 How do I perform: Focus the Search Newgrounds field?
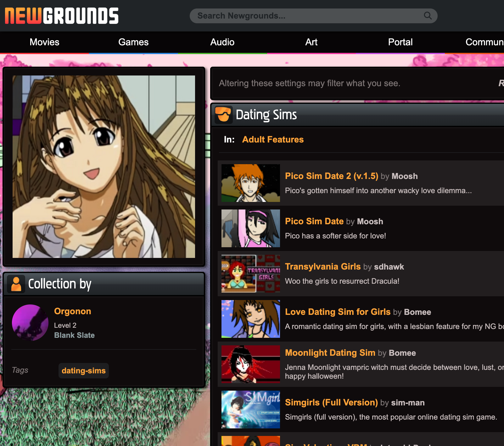coord(313,16)
